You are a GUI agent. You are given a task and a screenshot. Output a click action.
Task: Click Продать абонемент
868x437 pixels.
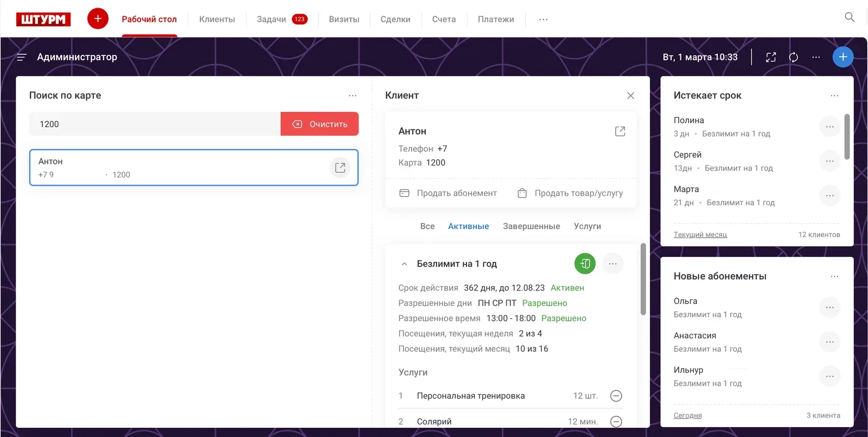[x=448, y=193]
